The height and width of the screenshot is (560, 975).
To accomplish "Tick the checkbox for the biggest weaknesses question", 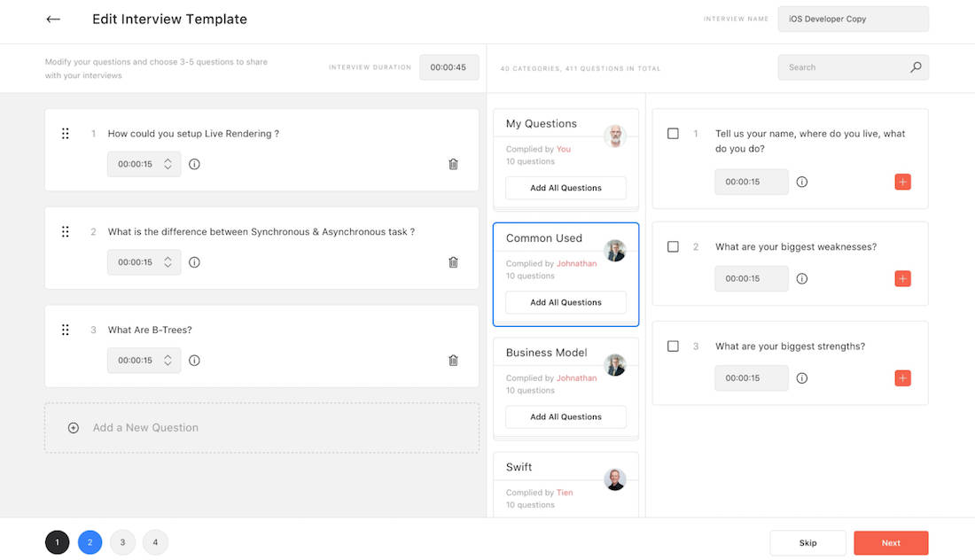I will (673, 246).
